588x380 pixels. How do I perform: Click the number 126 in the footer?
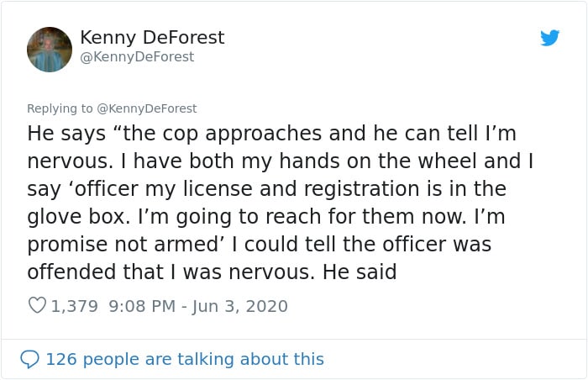(x=61, y=359)
